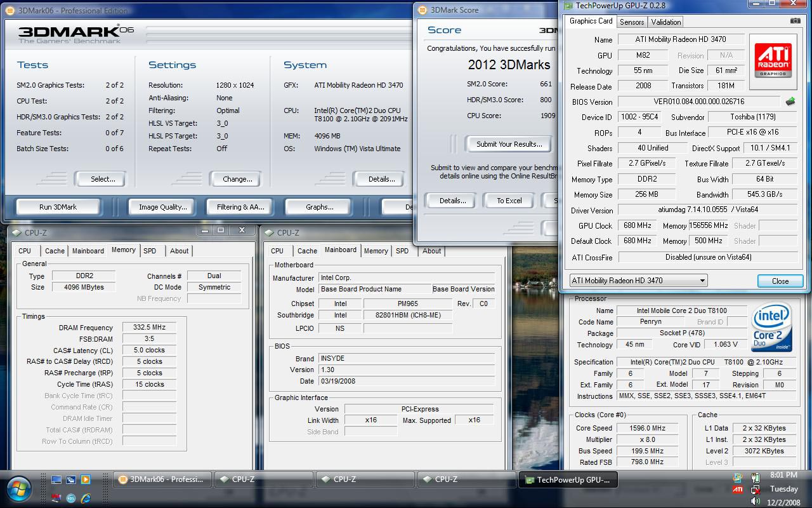Click the 2012 3DMarks score text
This screenshot has width=812, height=508.
coord(509,65)
